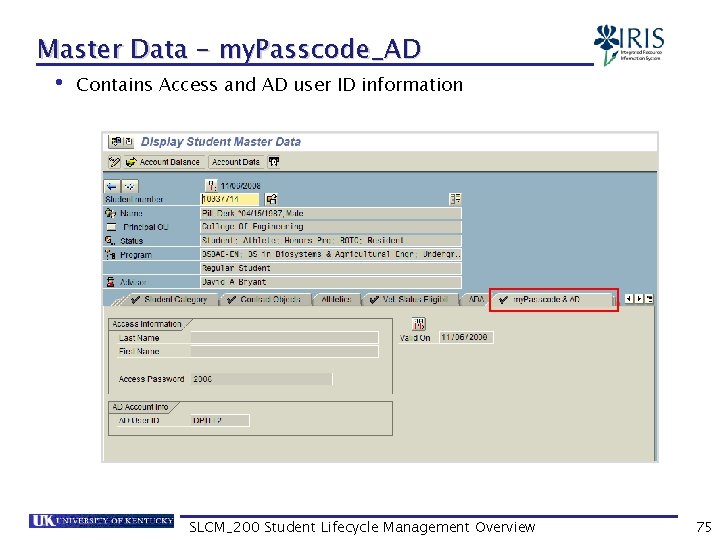720x540 pixels.
Task: Select the myPasscode & AD tab
Action: click(553, 300)
